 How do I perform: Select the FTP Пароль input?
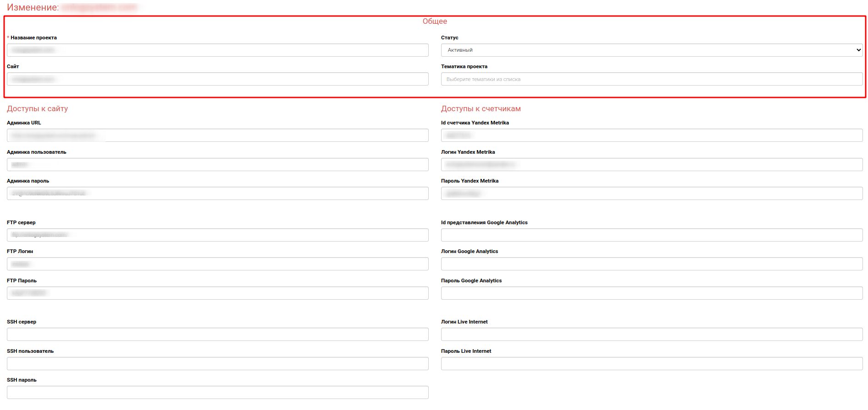(218, 293)
